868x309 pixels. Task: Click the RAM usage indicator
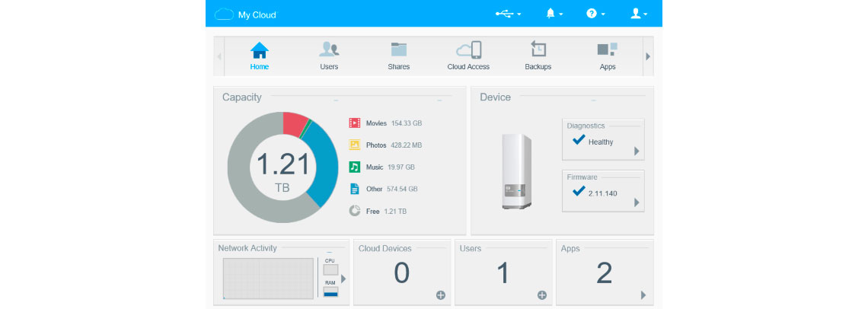coord(330,291)
